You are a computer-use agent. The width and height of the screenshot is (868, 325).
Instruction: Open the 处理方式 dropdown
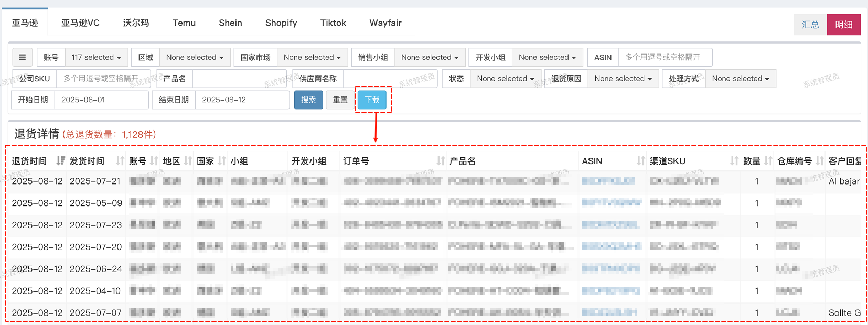740,79
